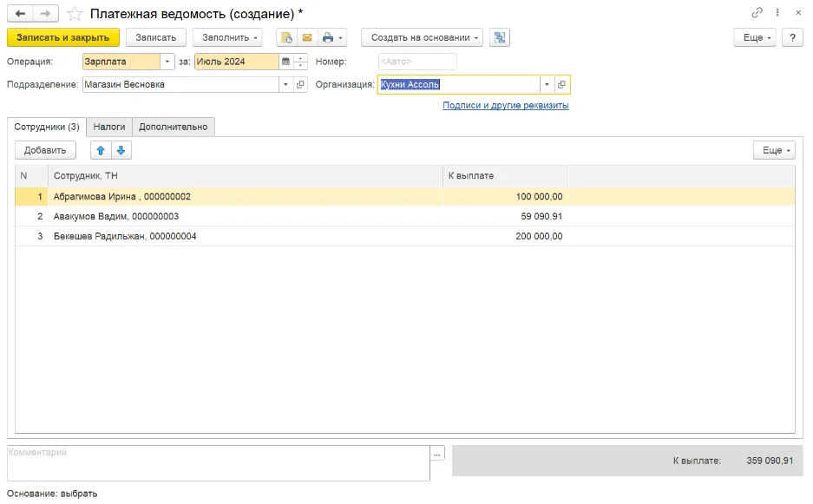This screenshot has width=813, height=504.
Task: Switch to the Сотрудники (3) tab
Action: coord(47,127)
